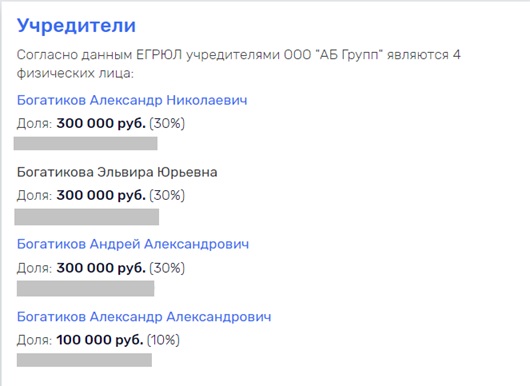Image resolution: width=530 pixels, height=386 pixels.
Task: Click the (30%) next to Андрей Александрович's share
Action: point(167,268)
